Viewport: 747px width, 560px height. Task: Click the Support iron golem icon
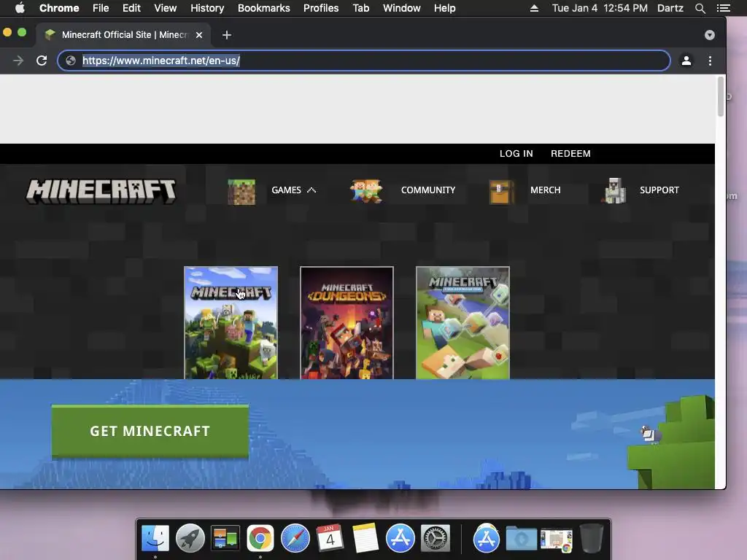tap(614, 190)
